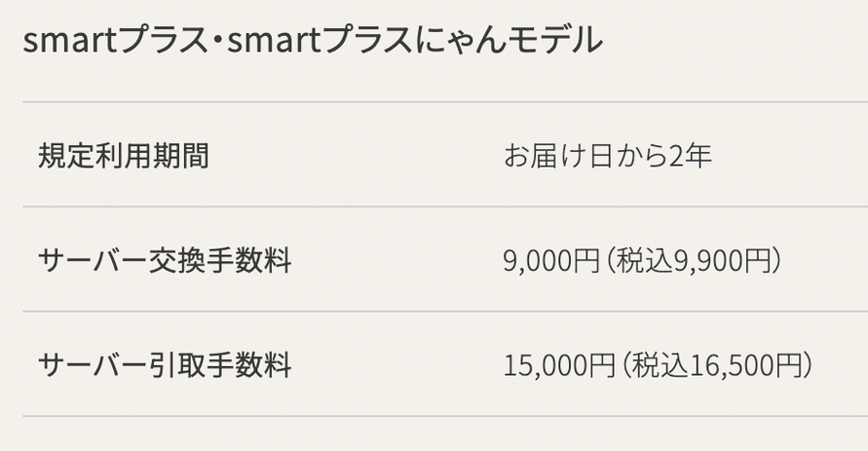Viewport: 868px width, 451px height.
Task: Click the 税込9,900円 tax-included price
Action: (x=701, y=260)
